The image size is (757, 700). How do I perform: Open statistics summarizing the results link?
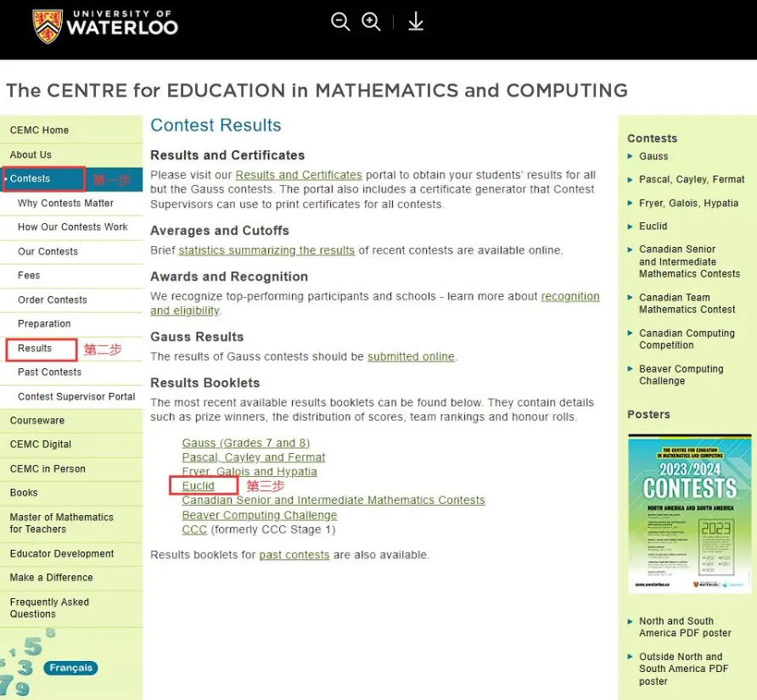click(266, 250)
